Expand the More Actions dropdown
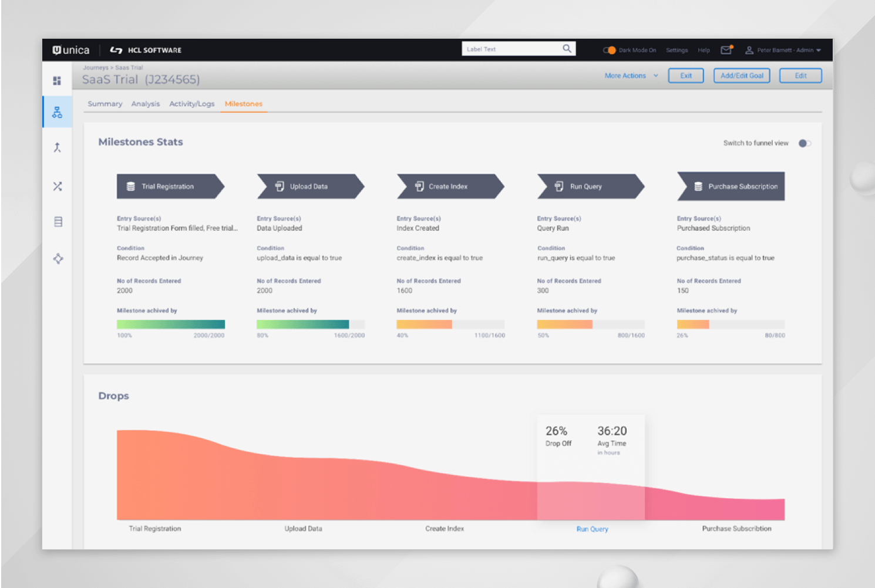This screenshot has width=875, height=588. pos(631,76)
